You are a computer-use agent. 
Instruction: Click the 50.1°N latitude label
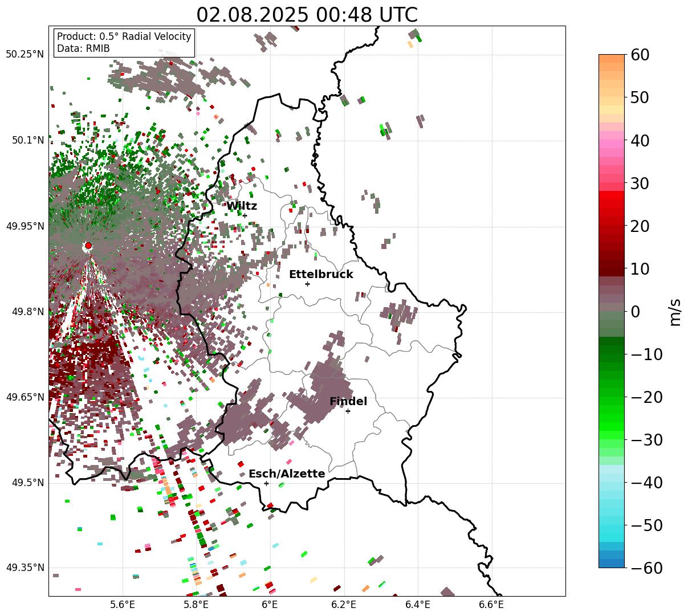[x=27, y=140]
